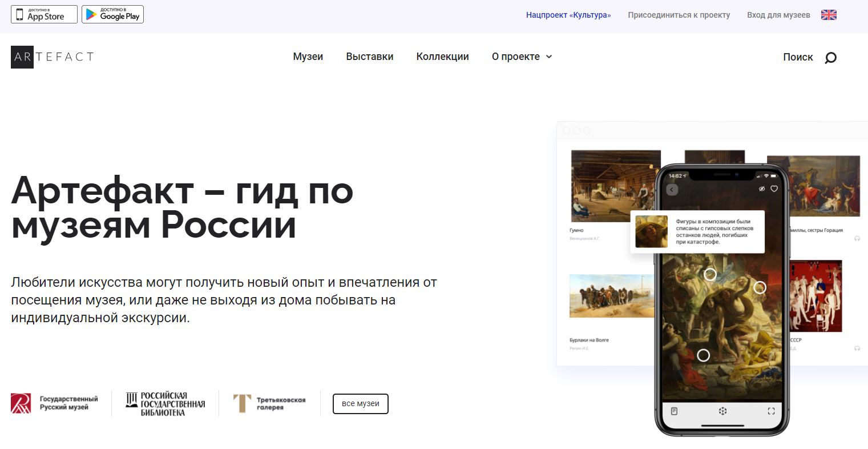This screenshot has width=868, height=449.
Task: Click the Russian State Library logo
Action: click(x=165, y=403)
